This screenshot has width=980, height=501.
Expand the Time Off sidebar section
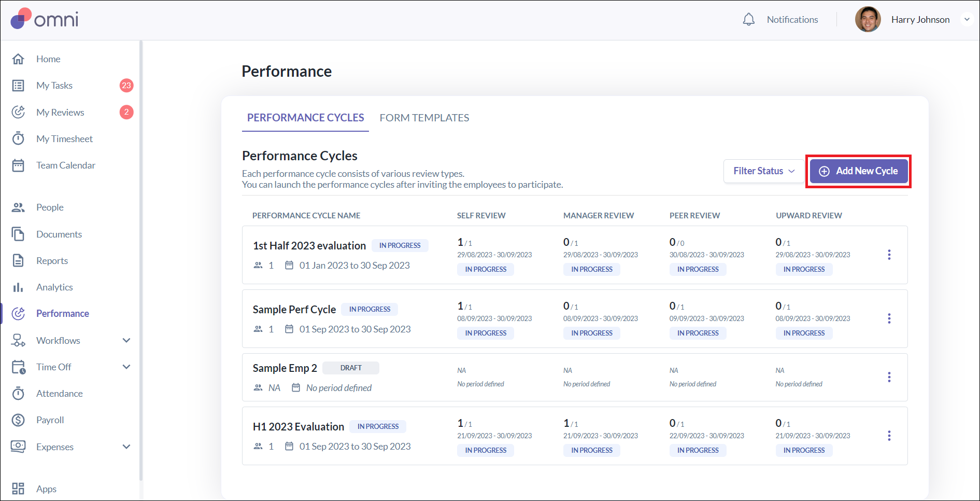[126, 367]
